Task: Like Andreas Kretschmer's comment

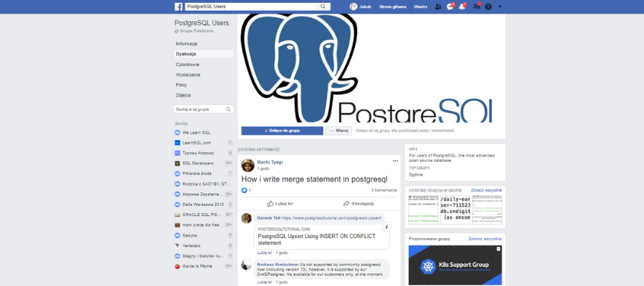Action: [265, 282]
